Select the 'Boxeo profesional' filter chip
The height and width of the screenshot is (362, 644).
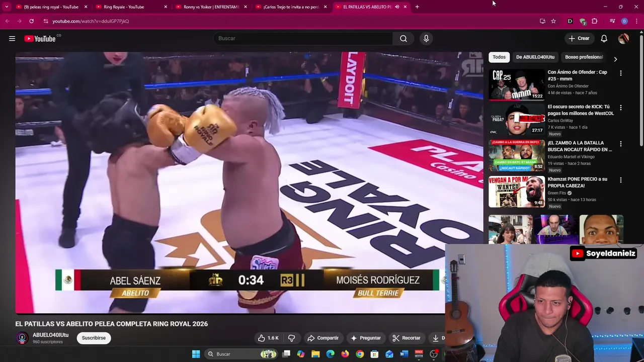(584, 57)
